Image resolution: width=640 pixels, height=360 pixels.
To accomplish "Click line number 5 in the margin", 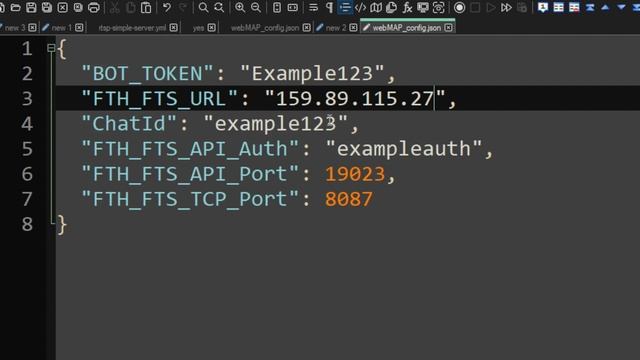I will [27, 149].
